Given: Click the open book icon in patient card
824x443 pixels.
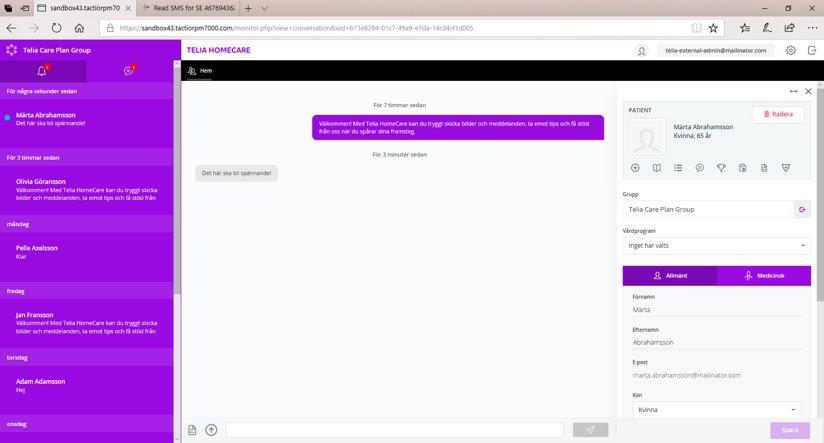Looking at the screenshot, I should tap(656, 168).
